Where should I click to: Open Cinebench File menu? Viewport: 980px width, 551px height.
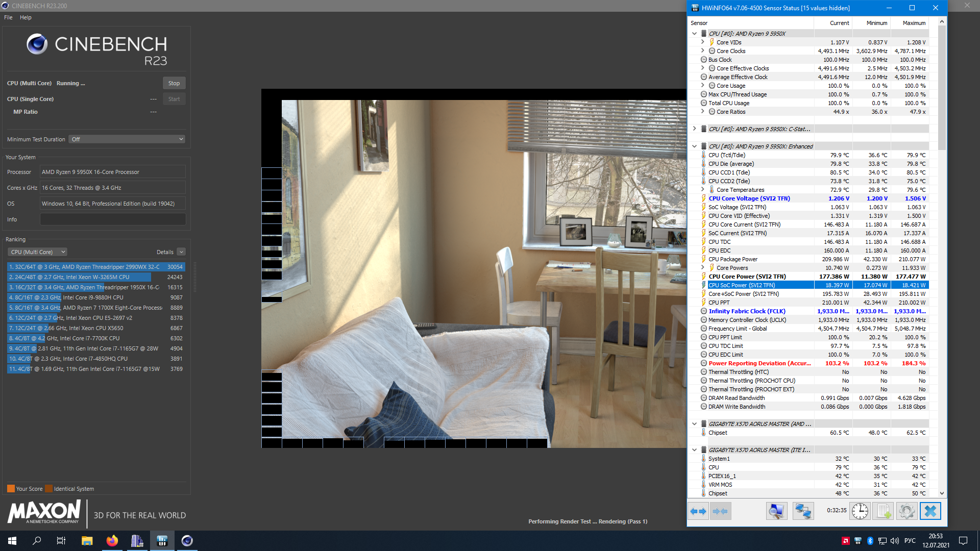(x=8, y=17)
